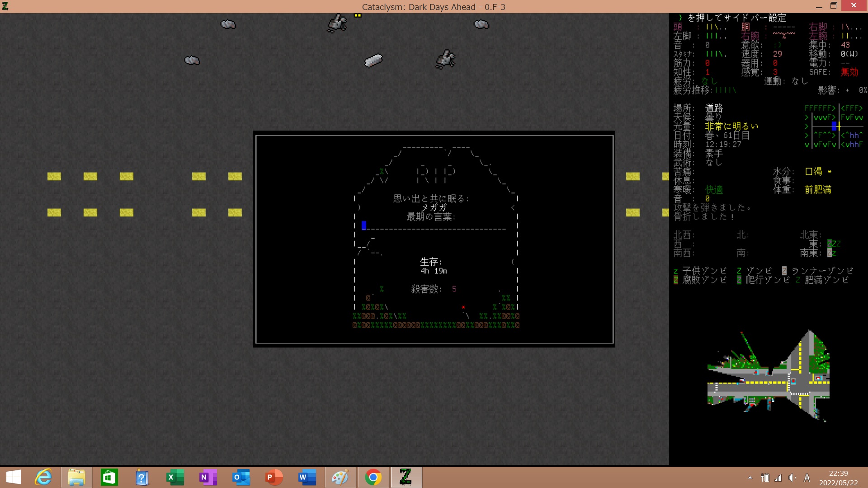Click the weight status 前肥満
This screenshot has height=488, width=868.
(818, 189)
